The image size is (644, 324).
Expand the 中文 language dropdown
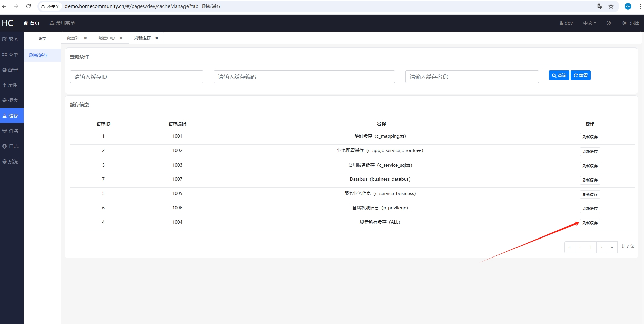[x=589, y=23]
